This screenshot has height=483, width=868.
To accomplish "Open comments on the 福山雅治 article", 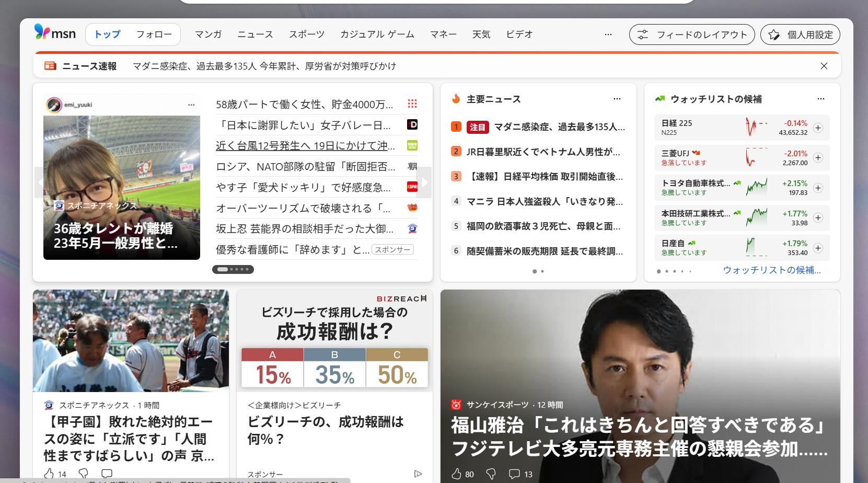I will (x=515, y=474).
